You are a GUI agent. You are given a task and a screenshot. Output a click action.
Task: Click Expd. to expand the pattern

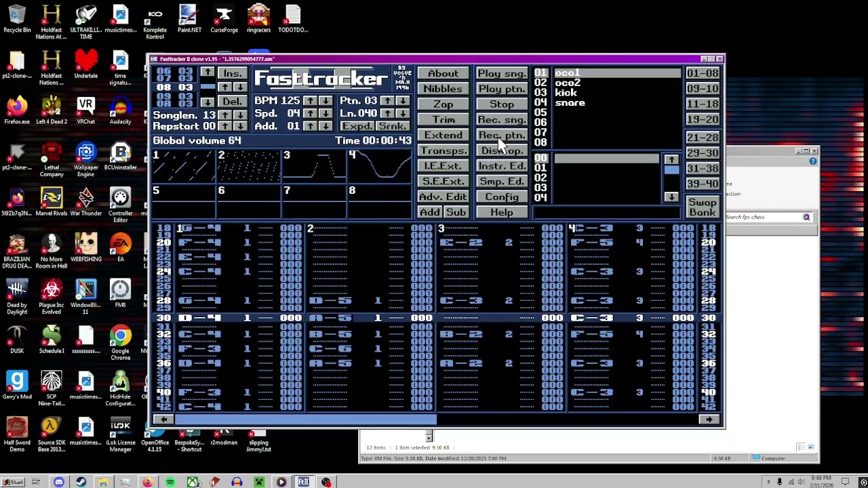[x=357, y=126]
